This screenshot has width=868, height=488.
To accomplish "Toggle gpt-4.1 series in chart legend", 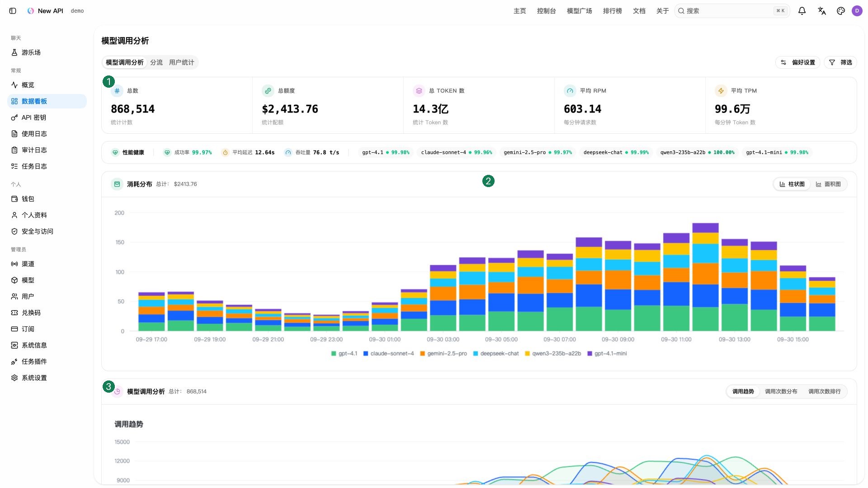I will [x=344, y=353].
